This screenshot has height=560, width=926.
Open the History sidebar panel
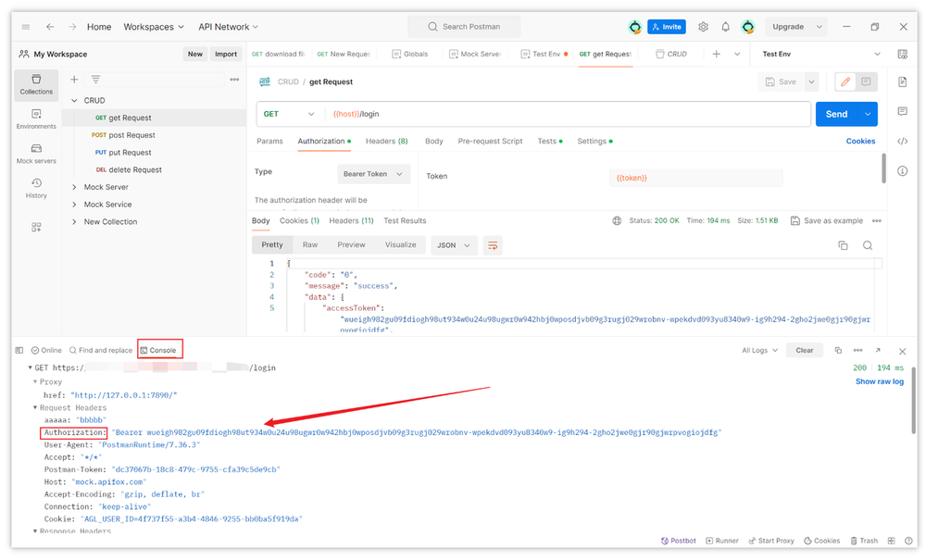[x=36, y=188]
